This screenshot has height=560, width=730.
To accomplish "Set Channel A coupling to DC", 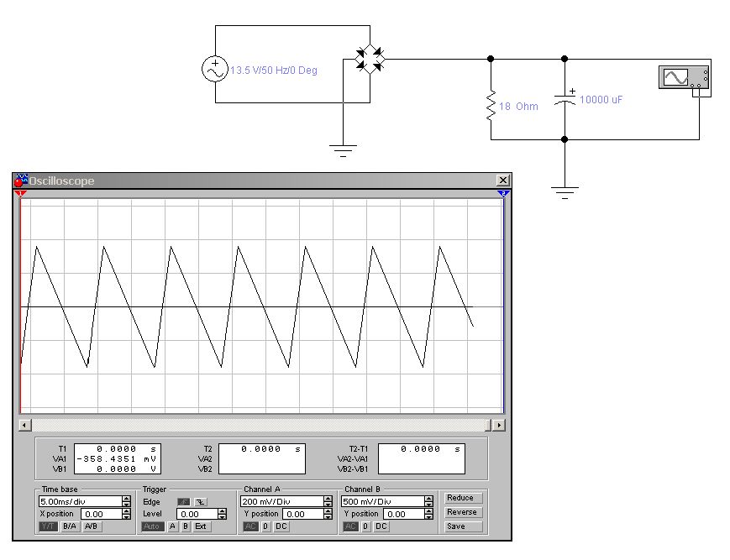I will click(281, 526).
